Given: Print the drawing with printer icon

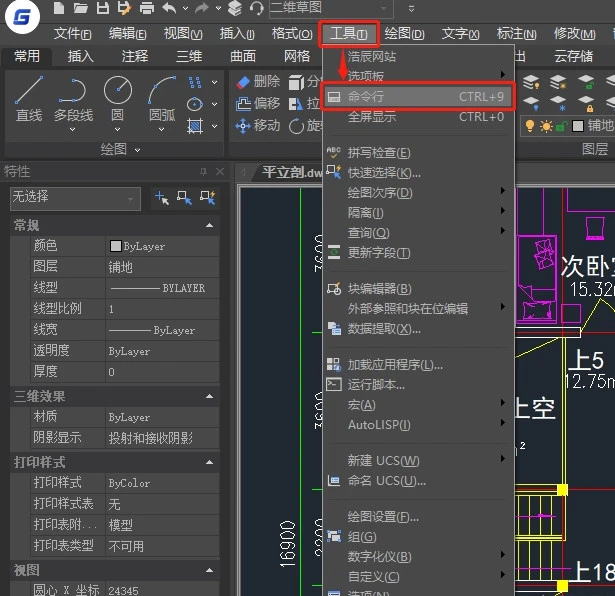Looking at the screenshot, I should coord(147,8).
